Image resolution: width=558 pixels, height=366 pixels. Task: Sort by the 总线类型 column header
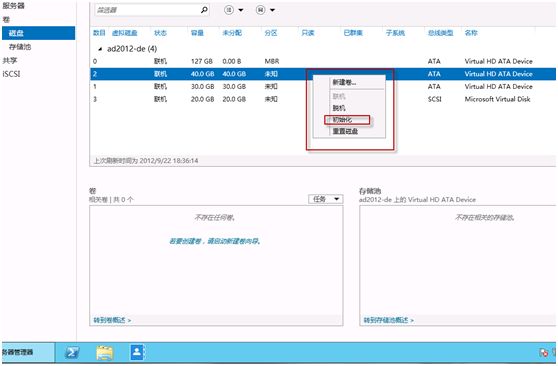pyautogui.click(x=441, y=33)
